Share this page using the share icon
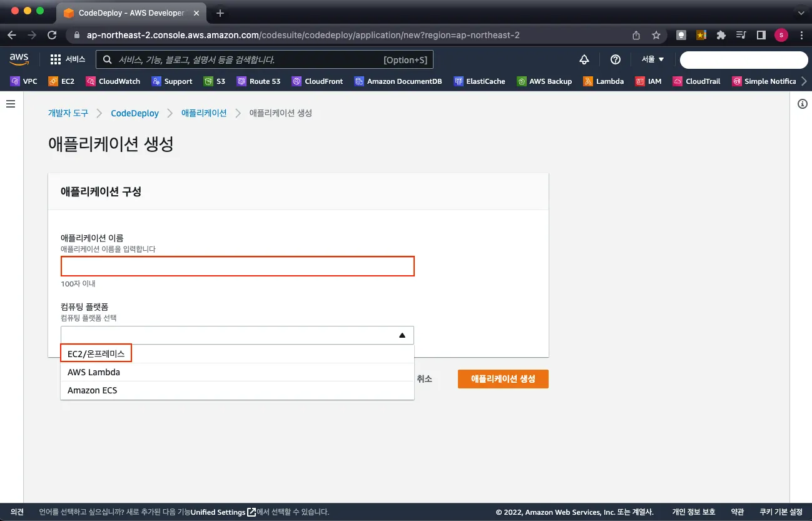The image size is (812, 521). (636, 35)
